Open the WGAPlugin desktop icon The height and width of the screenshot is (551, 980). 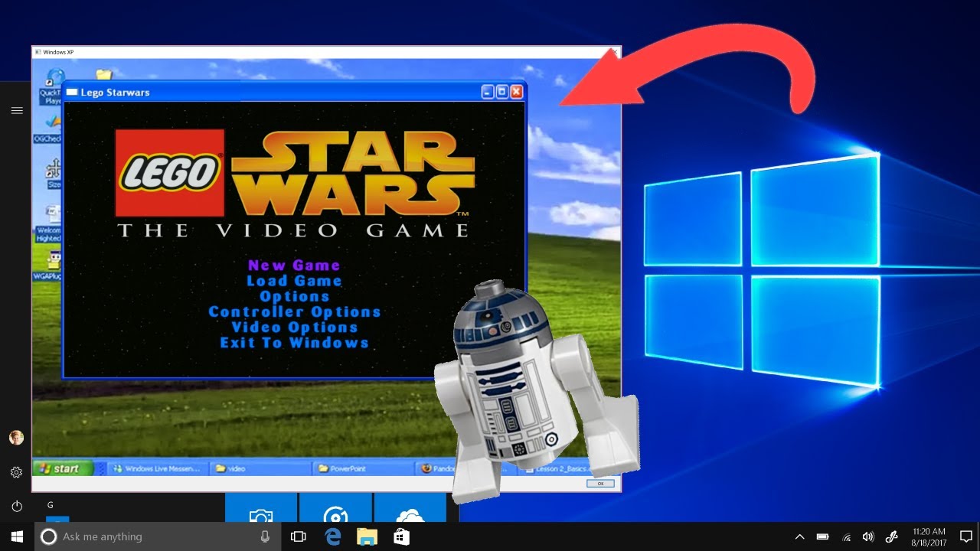point(50,265)
